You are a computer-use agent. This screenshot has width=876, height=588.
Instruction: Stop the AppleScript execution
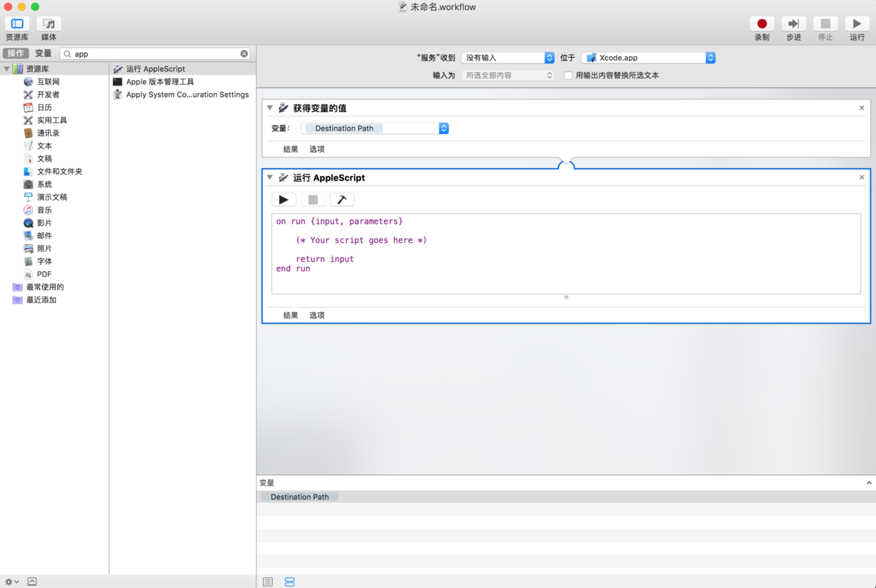[313, 200]
